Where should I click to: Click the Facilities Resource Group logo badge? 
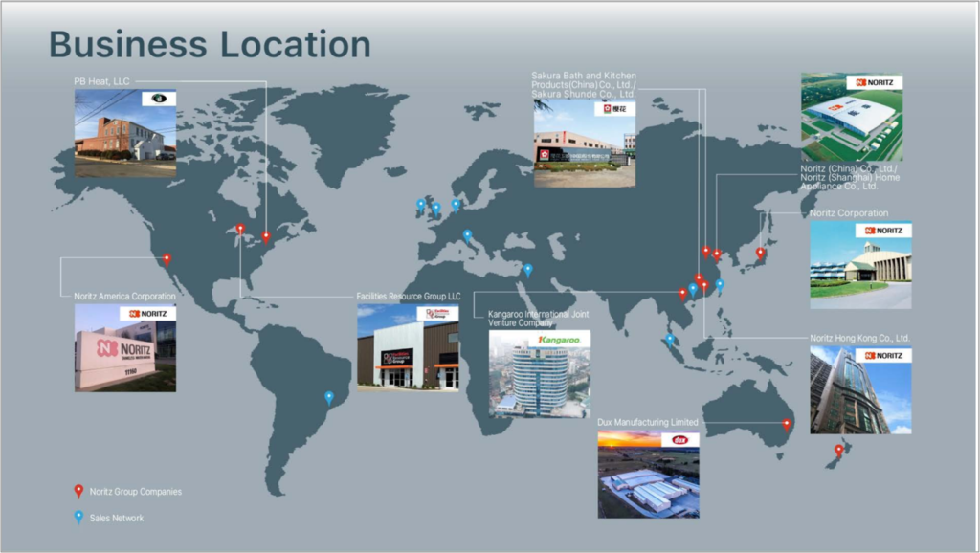[x=437, y=313]
